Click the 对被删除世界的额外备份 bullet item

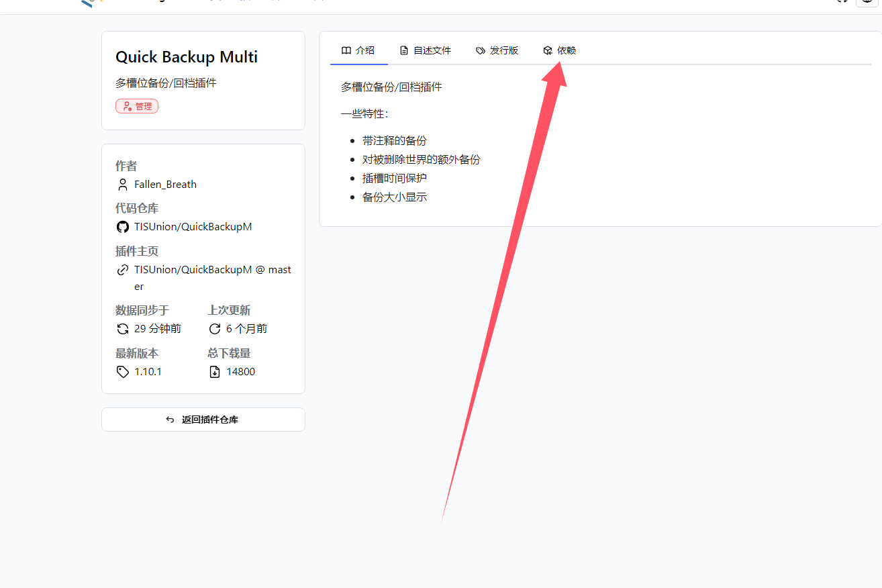pyautogui.click(x=422, y=160)
